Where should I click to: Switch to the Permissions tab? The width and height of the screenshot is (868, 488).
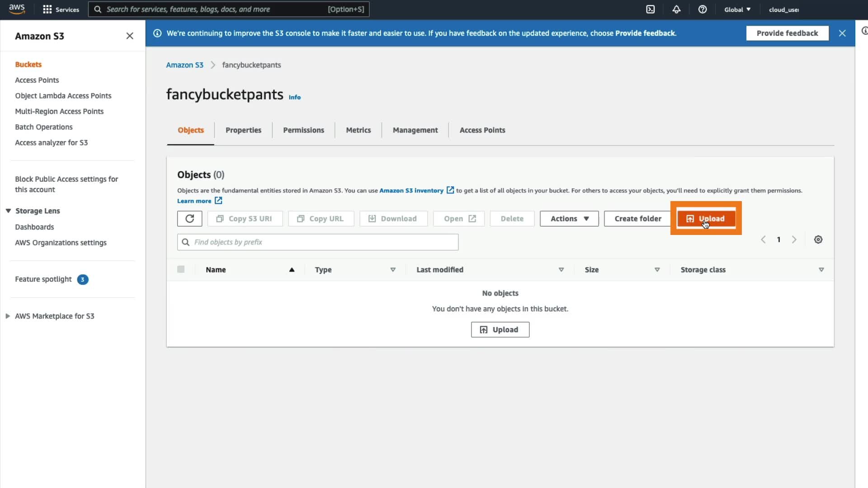pyautogui.click(x=303, y=130)
